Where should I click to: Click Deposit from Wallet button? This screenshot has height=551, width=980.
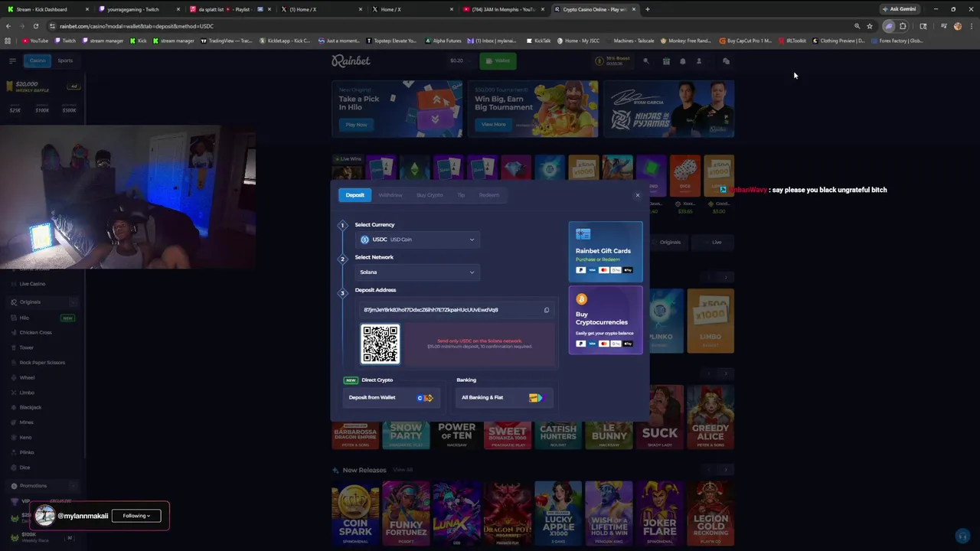pos(391,398)
